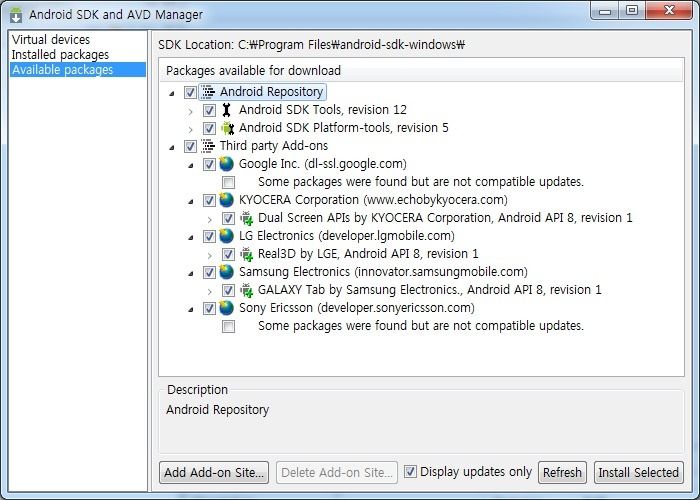Click the Android Repository source icon
This screenshot has height=500, width=700.
208,92
